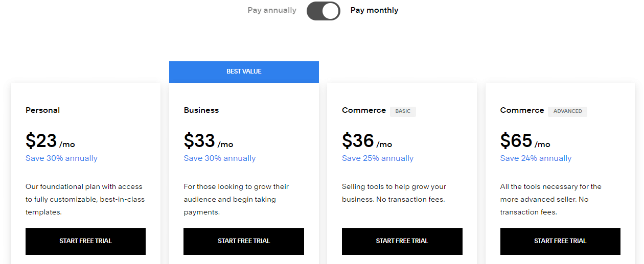Open the Save 24% annually link
This screenshot has width=644, height=264.
tap(536, 158)
